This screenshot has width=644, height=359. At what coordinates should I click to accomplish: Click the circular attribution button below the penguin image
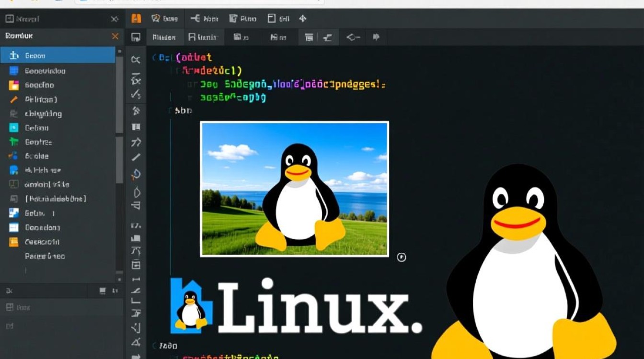(x=402, y=257)
